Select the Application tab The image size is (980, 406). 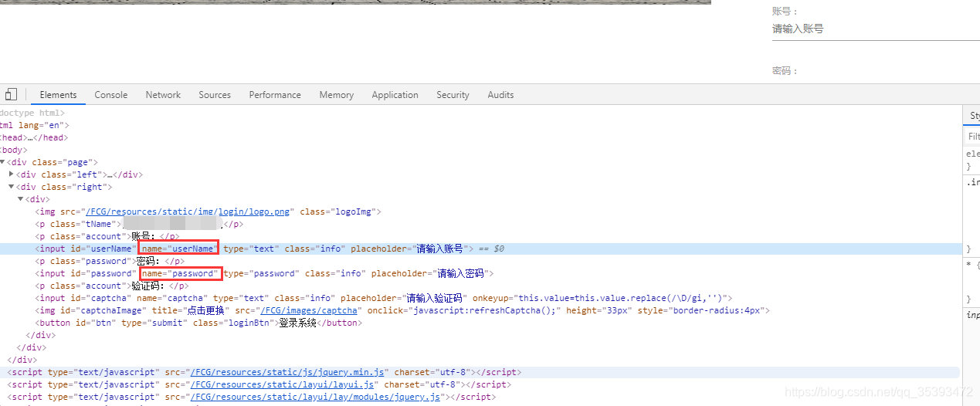point(395,95)
